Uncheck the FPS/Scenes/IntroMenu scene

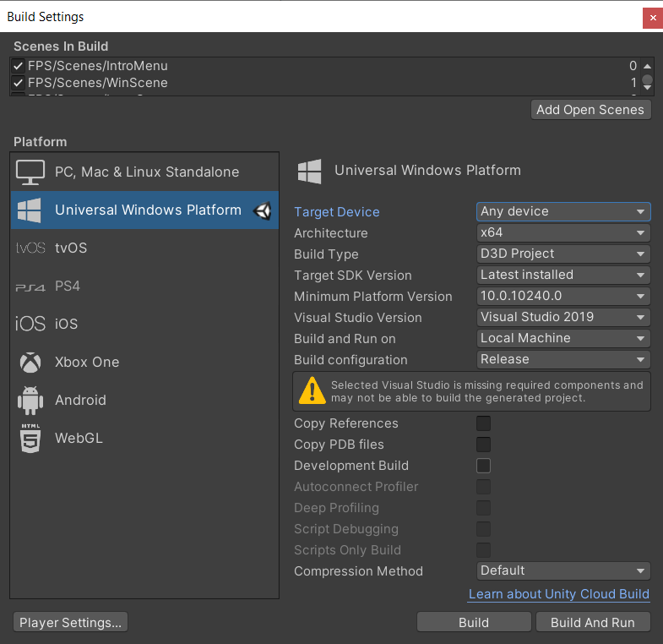pos(19,66)
